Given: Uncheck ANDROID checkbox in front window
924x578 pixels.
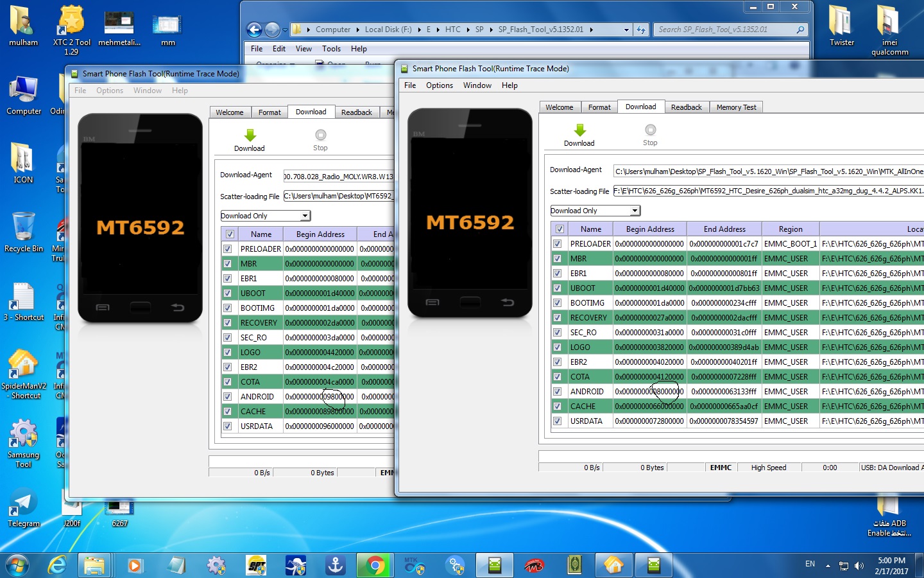Looking at the screenshot, I should (558, 392).
